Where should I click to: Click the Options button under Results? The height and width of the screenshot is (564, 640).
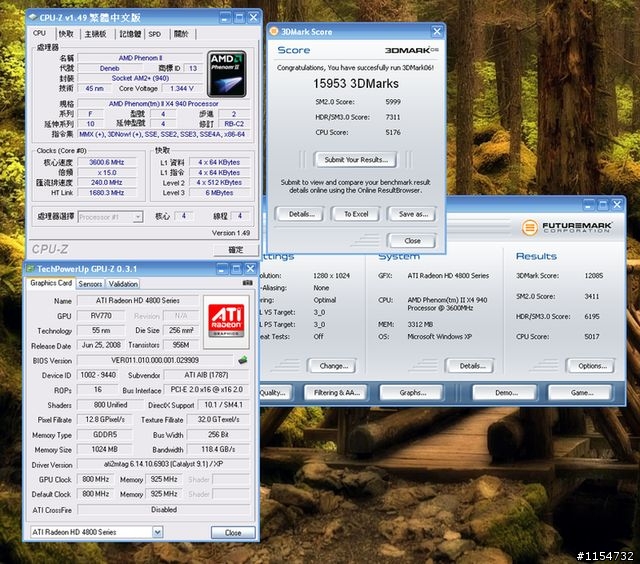click(x=592, y=366)
